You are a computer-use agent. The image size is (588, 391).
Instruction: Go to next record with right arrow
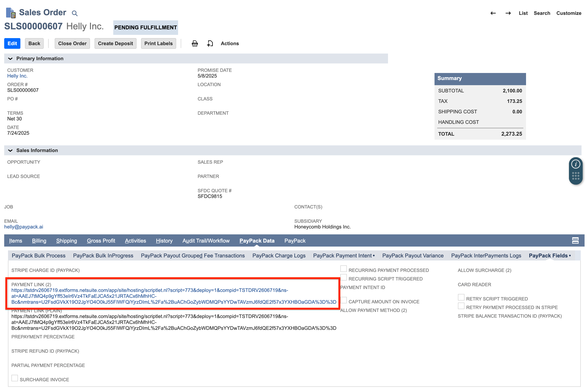(508, 13)
